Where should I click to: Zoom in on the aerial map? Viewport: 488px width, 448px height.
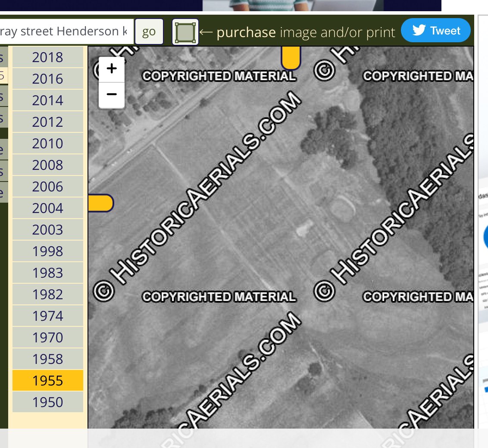tap(111, 69)
